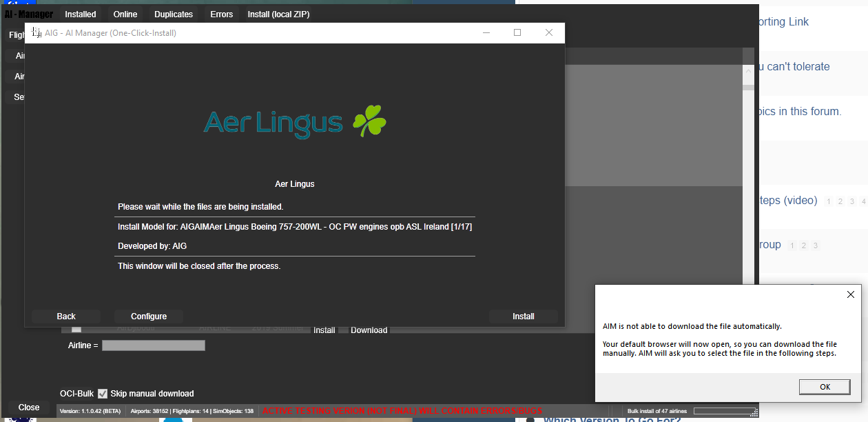Viewport: 868px width, 422px height.
Task: Click 'This window will be closed' text
Action: coord(199,266)
